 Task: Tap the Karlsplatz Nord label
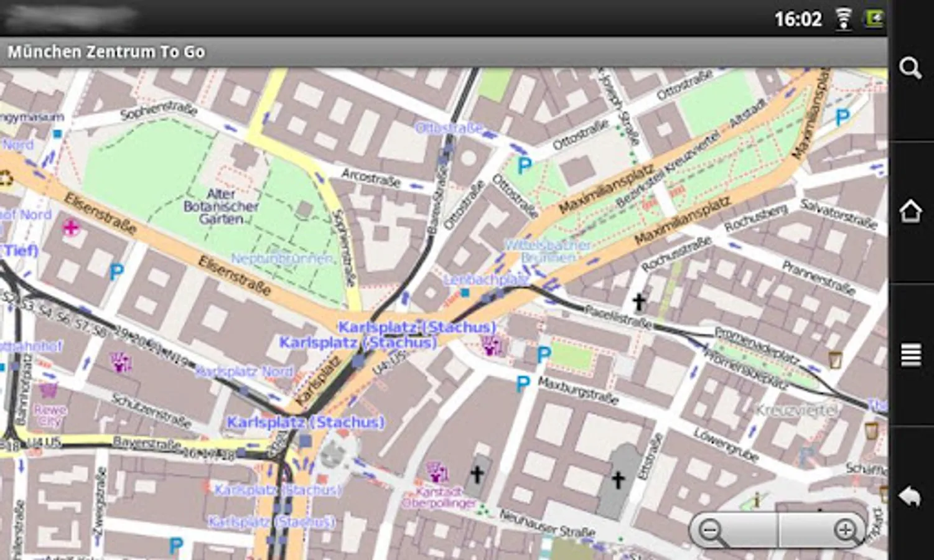point(244,371)
